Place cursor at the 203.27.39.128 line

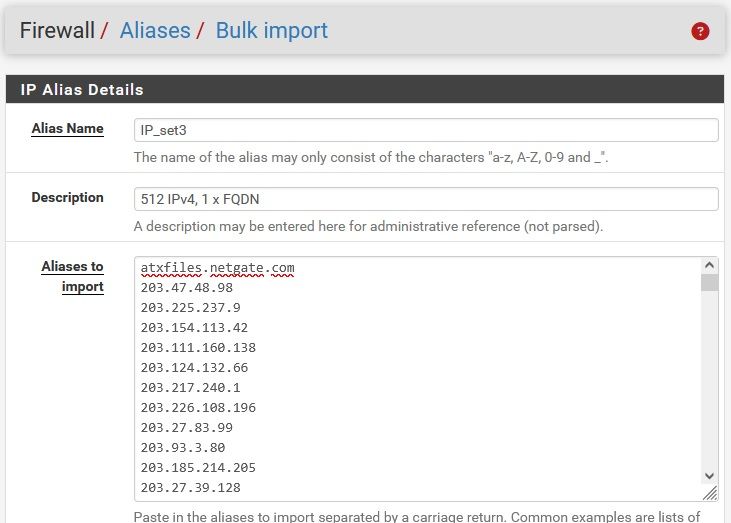[x=190, y=487]
